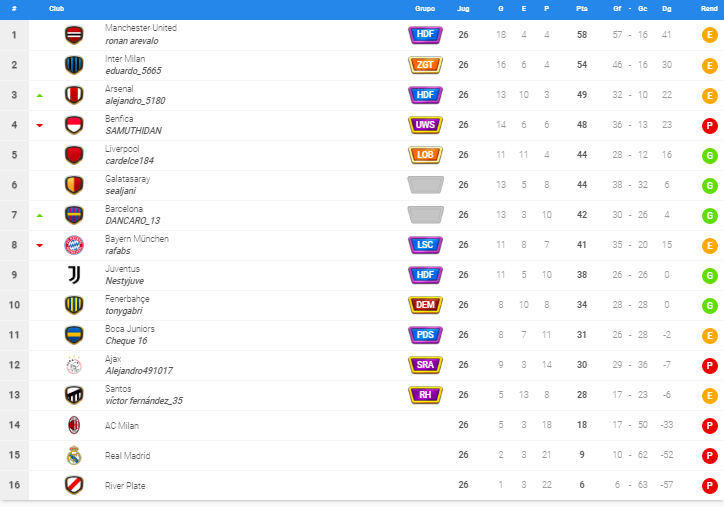Screen dimensions: 724x507
Task: Click the Manchester United club crest
Action: tap(74, 35)
